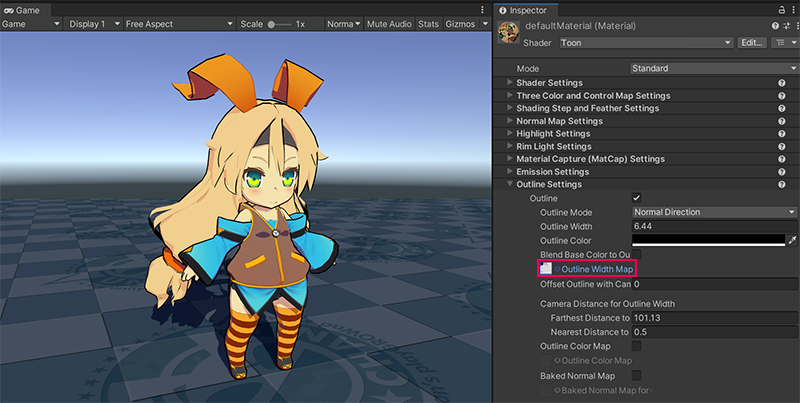
Task: Enable the Baked Normal Map checkbox
Action: tap(636, 376)
